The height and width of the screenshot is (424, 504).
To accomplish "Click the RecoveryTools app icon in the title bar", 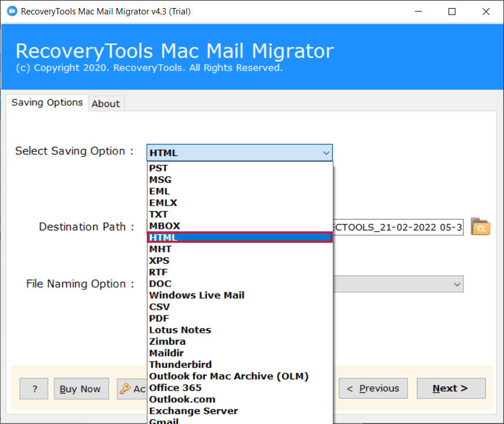I will coord(12,11).
